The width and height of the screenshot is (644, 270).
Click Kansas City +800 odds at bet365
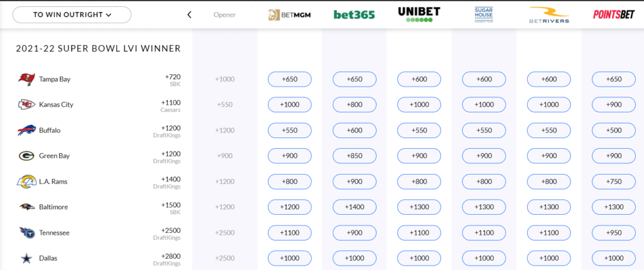[x=355, y=105]
